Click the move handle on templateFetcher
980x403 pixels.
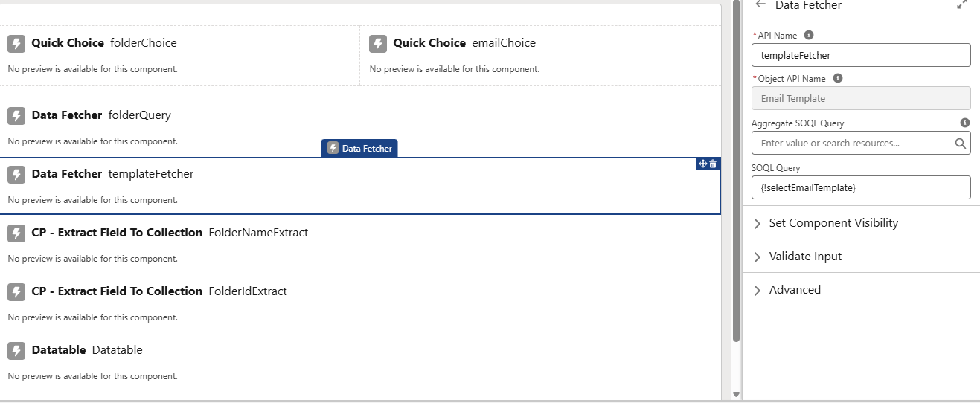703,164
